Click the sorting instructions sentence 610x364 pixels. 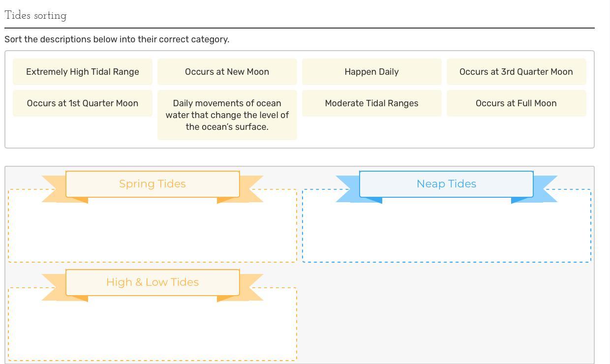[x=117, y=39]
